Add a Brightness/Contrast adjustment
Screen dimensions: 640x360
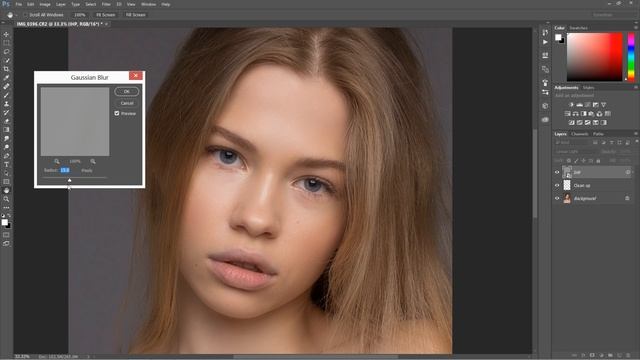571,105
